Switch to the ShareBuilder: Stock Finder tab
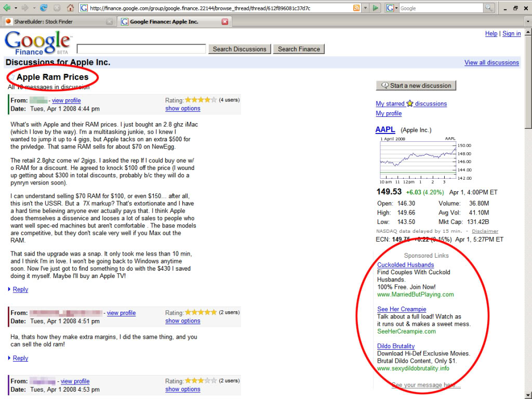532x399 pixels. [58, 22]
